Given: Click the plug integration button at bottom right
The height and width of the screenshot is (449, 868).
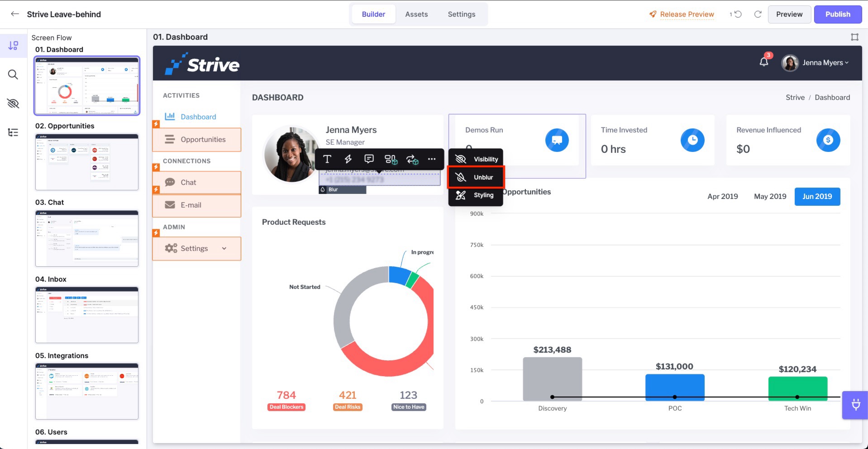Looking at the screenshot, I should (855, 405).
